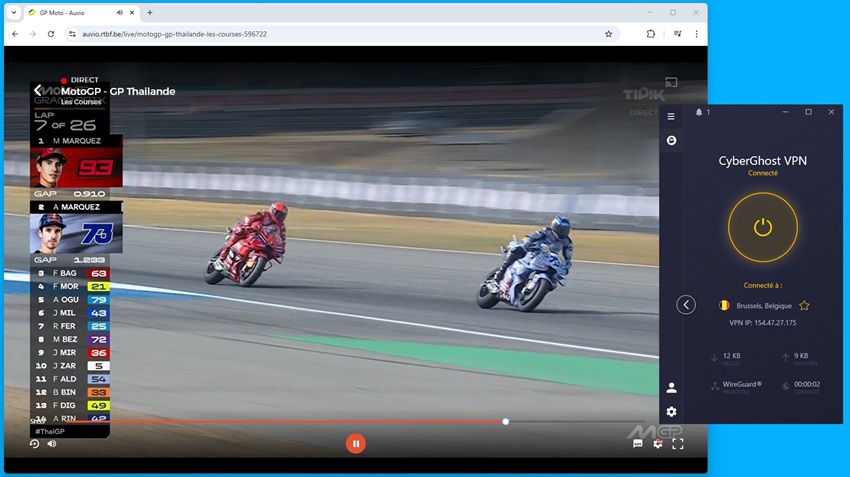Click the WireGuard protocol label

click(x=742, y=384)
